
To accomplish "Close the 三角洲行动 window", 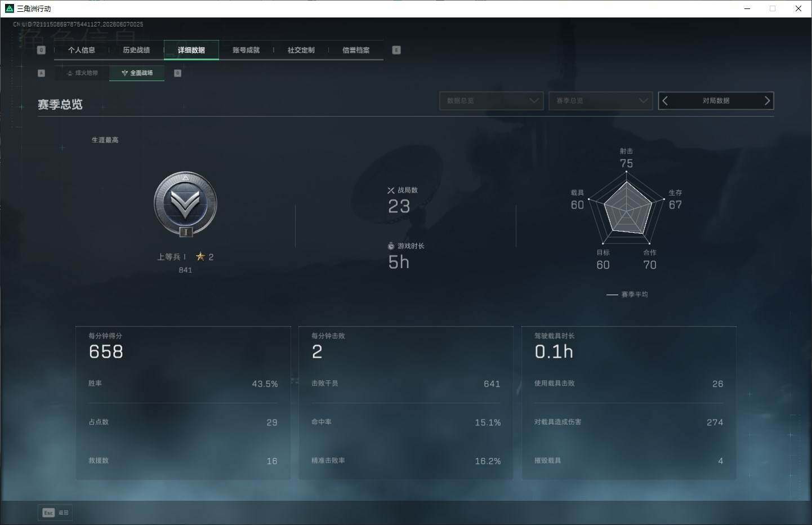I will (x=798, y=8).
